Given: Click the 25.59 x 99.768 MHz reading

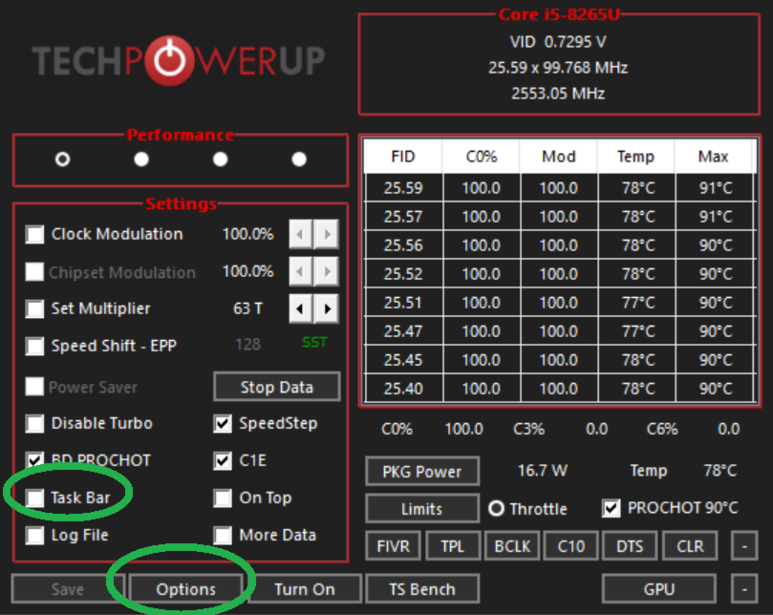Looking at the screenshot, I should [558, 68].
